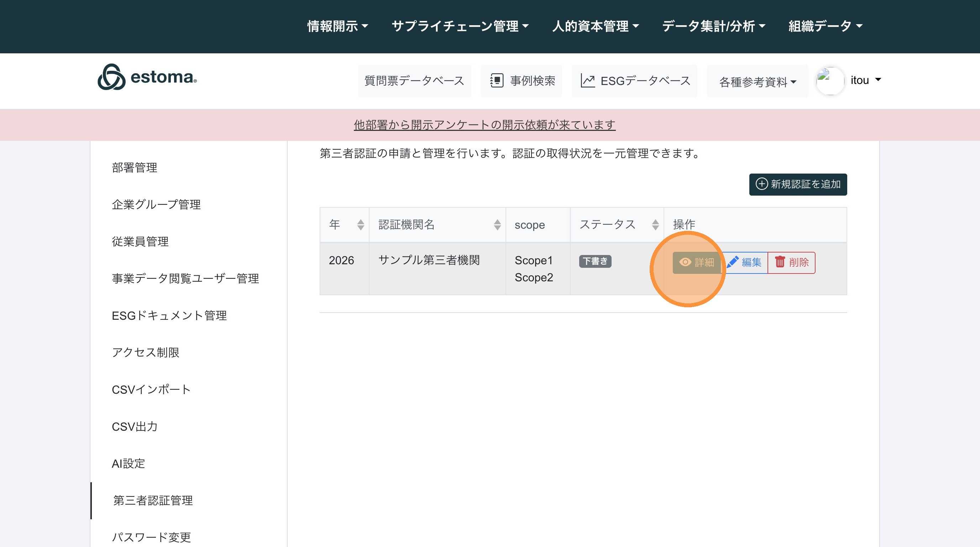View 詳細 of サンプル第三者機関
The image size is (980, 547).
point(696,262)
